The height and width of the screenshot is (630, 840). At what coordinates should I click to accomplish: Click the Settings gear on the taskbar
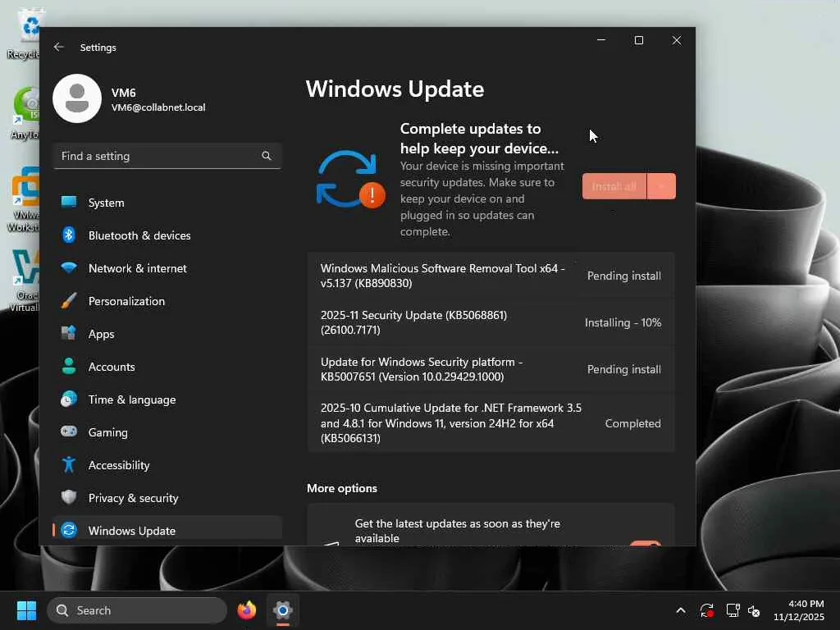[x=283, y=610]
